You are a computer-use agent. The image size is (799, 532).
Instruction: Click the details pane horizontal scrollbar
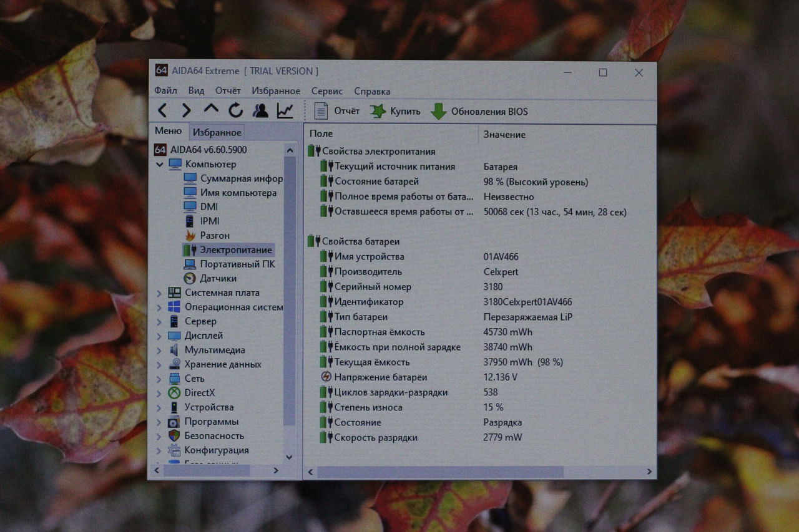tap(440, 472)
